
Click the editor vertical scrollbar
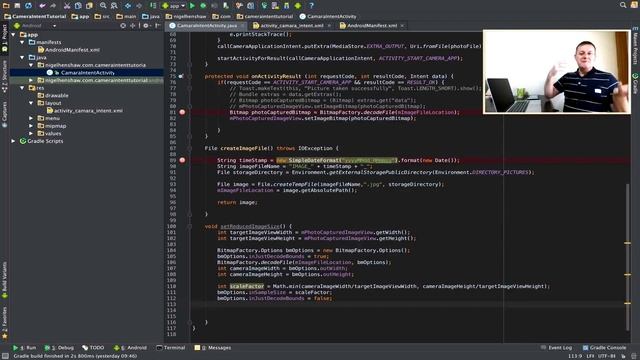tap(628, 257)
